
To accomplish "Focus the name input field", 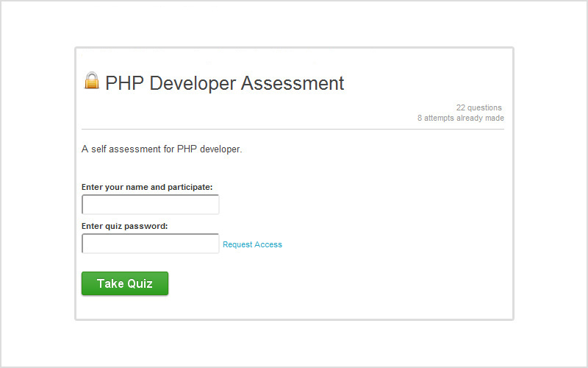I will 150,205.
